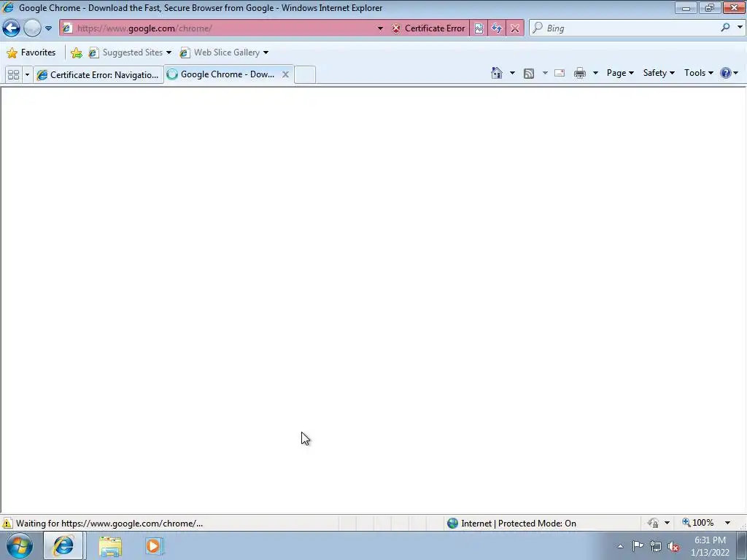Click the Add to Favorites Bar icon
Viewport: 747px width, 560px height.
[x=76, y=52]
